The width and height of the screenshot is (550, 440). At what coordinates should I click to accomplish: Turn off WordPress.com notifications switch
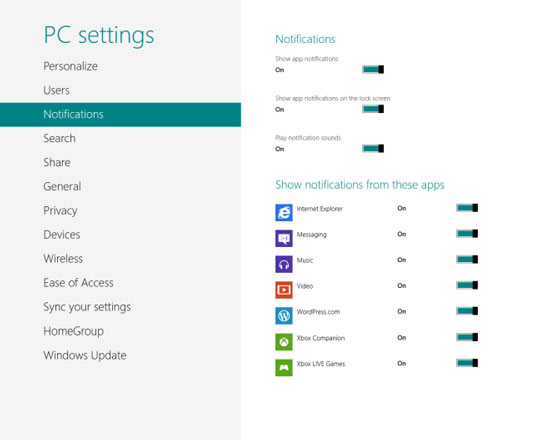(x=467, y=311)
